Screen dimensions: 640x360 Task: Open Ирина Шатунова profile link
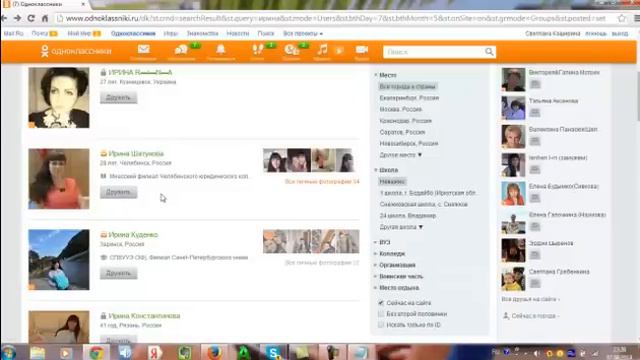[136, 153]
